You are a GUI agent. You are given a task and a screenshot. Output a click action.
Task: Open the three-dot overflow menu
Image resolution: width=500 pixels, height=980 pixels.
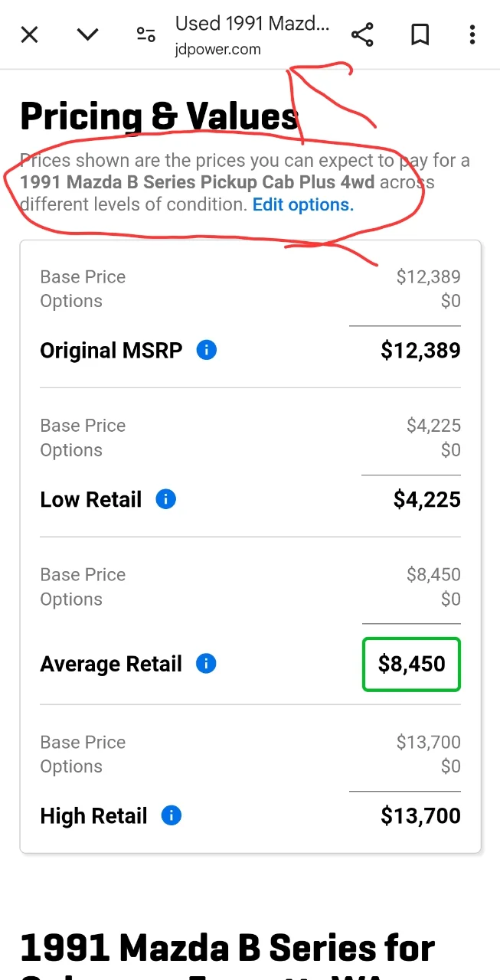pyautogui.click(x=472, y=34)
